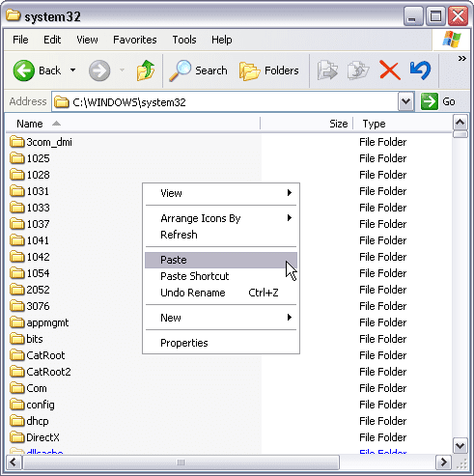The image size is (474, 476).
Task: Click the Com folder icon
Action: click(16, 388)
